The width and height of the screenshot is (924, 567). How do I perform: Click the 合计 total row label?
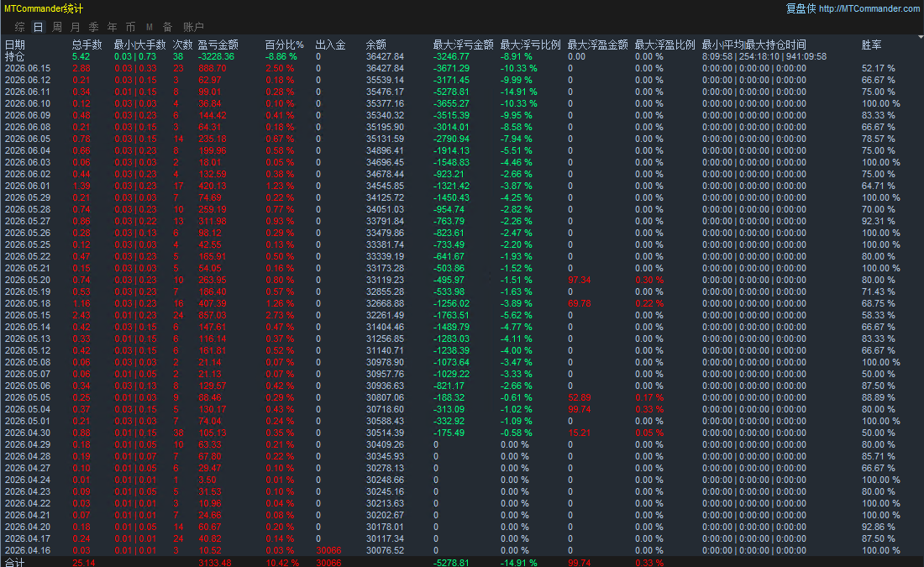[15, 562]
